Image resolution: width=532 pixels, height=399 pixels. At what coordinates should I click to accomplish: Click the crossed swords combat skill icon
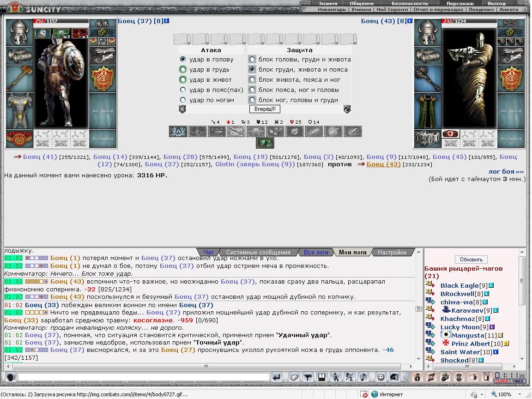236,132
